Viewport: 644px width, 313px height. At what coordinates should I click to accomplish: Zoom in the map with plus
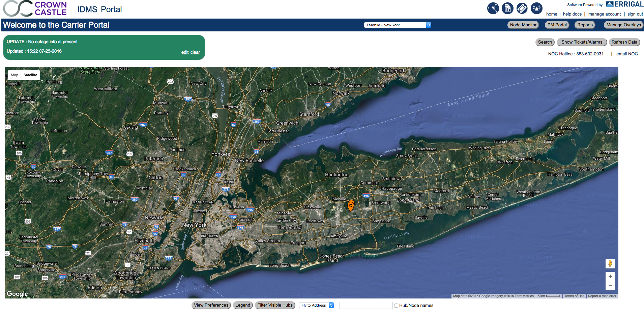click(x=610, y=277)
